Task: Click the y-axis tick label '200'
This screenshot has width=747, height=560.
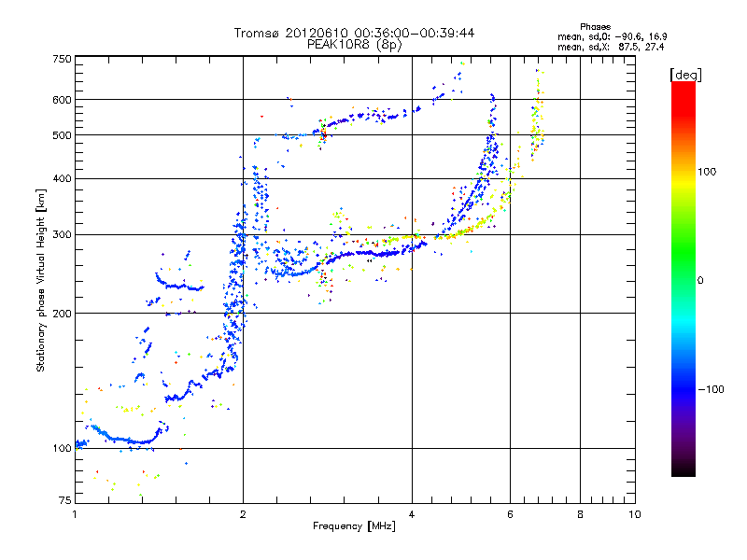Action: [62, 314]
